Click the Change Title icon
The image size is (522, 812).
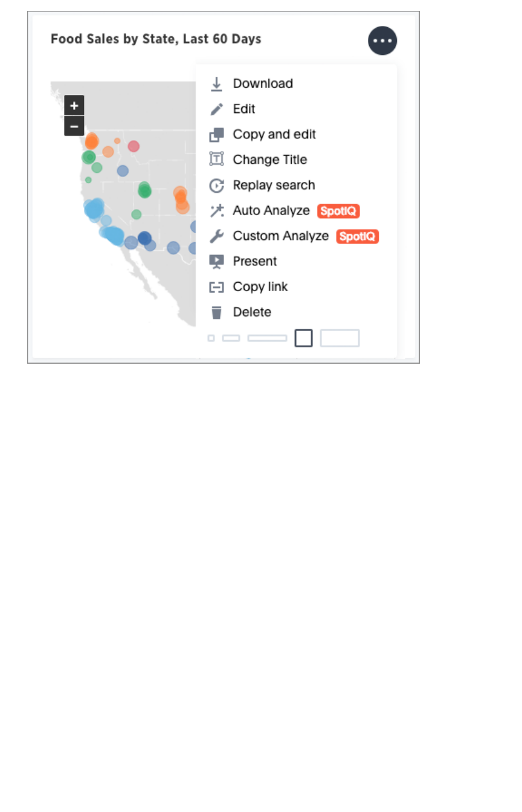[x=216, y=160]
